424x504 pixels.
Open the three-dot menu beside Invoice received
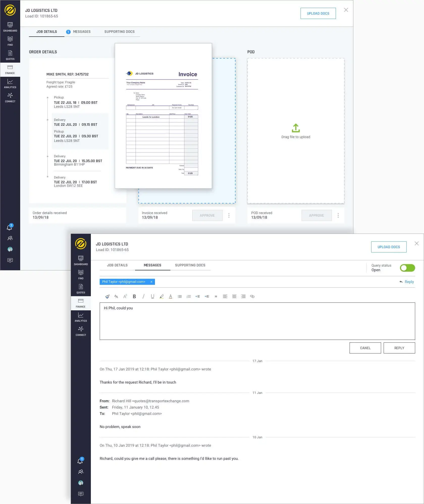tap(229, 215)
